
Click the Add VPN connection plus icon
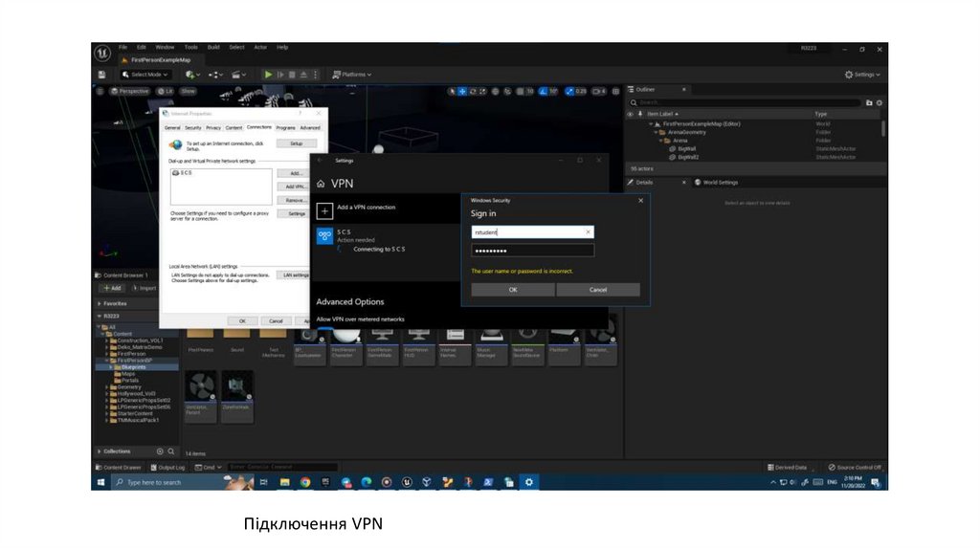324,208
